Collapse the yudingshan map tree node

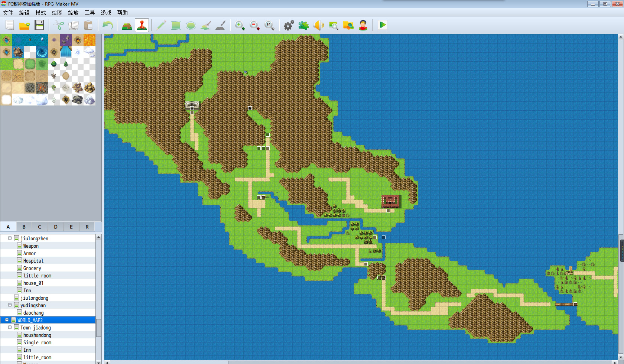click(x=10, y=305)
